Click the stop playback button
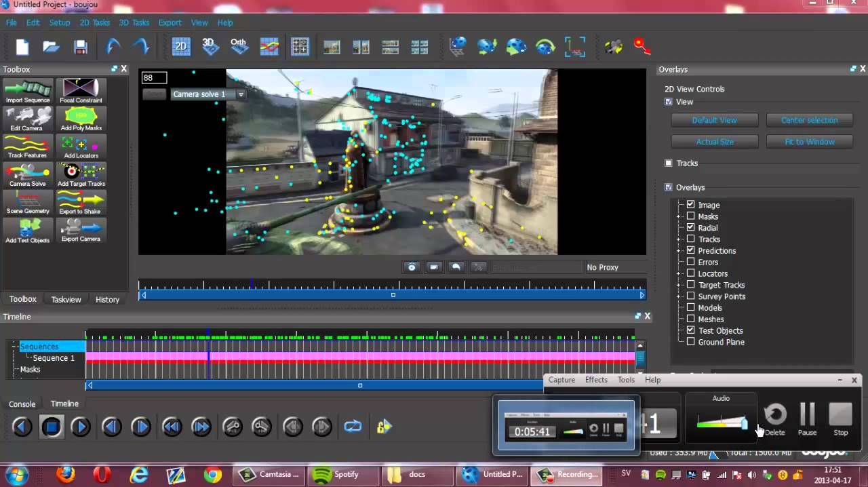This screenshot has height=487, width=868. (52, 427)
